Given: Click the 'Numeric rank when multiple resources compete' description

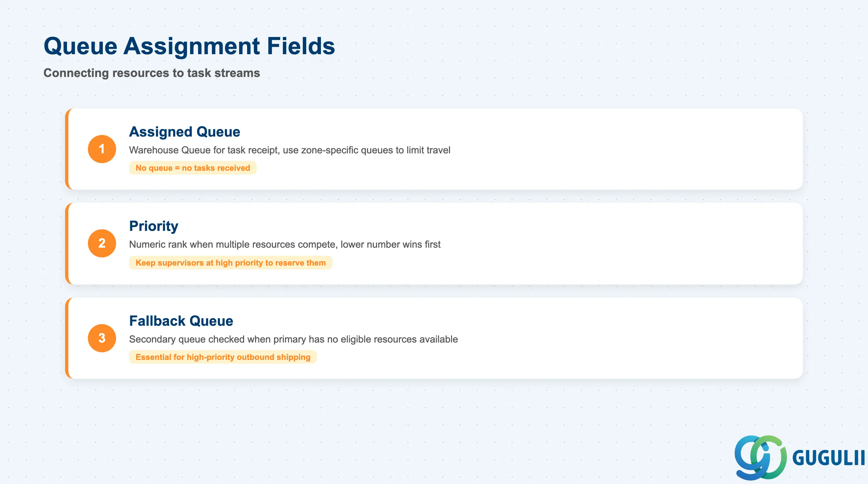Looking at the screenshot, I should 285,244.
